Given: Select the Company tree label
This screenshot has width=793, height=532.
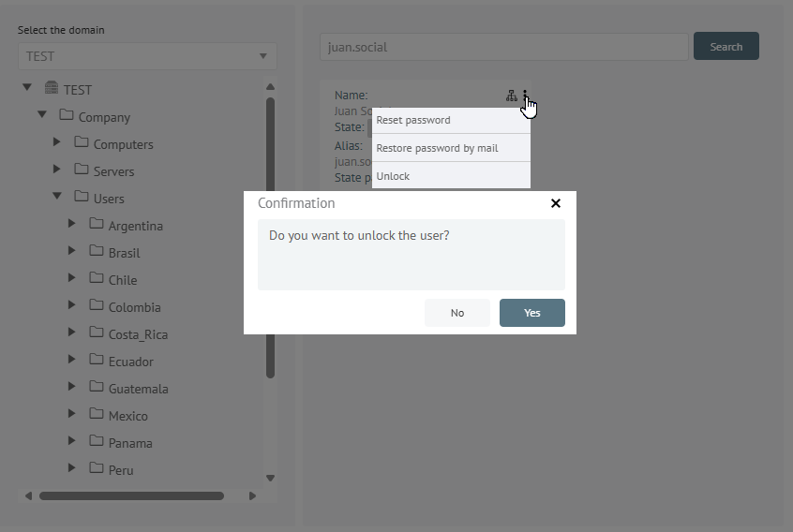Looking at the screenshot, I should pyautogui.click(x=104, y=118).
